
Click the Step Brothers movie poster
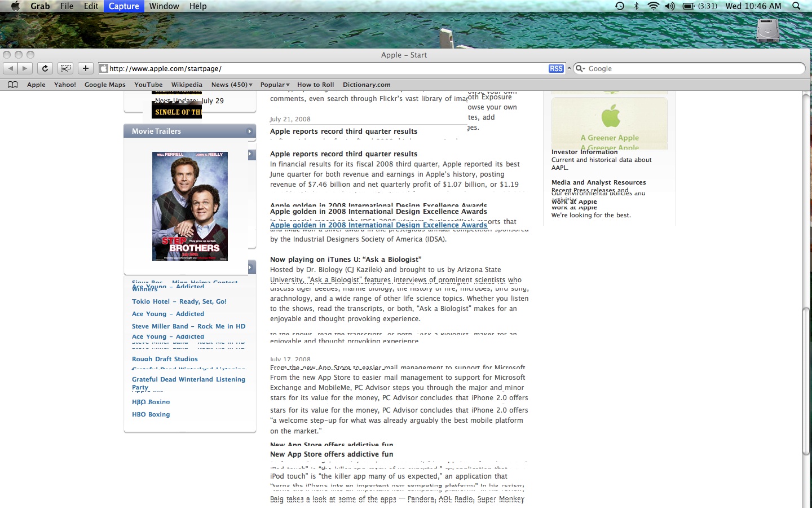coord(190,206)
